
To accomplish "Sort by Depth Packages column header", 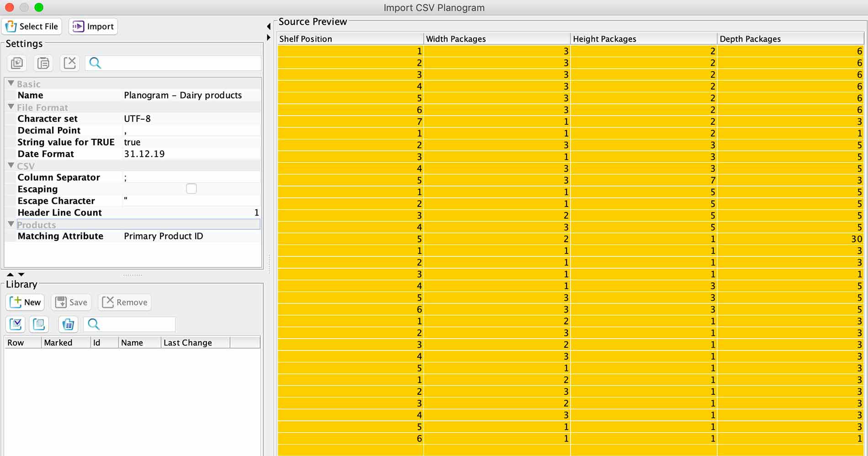I will tap(789, 39).
